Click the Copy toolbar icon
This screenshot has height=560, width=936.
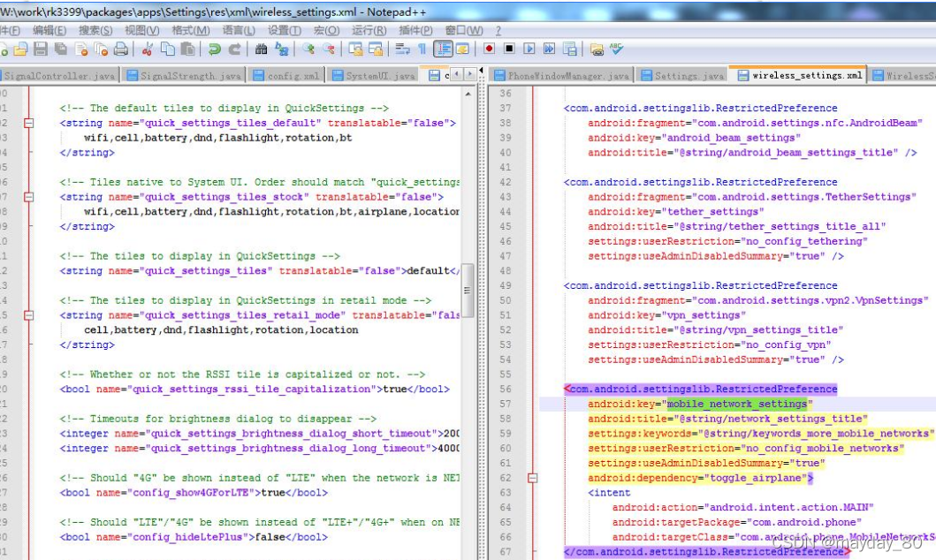coord(168,49)
